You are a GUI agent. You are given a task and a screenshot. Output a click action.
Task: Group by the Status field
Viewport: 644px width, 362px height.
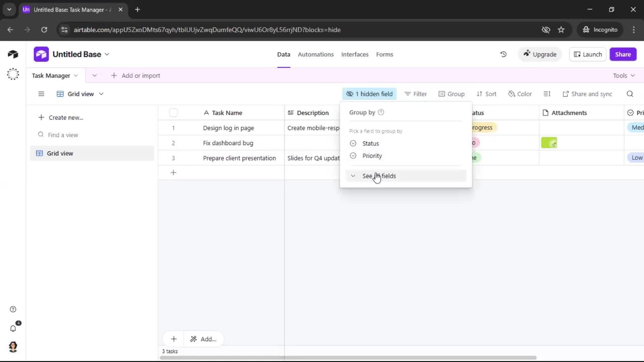(406, 143)
